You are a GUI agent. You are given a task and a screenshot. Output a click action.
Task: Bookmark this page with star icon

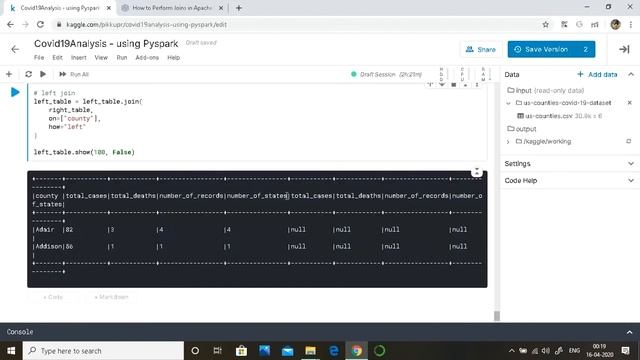click(546, 24)
